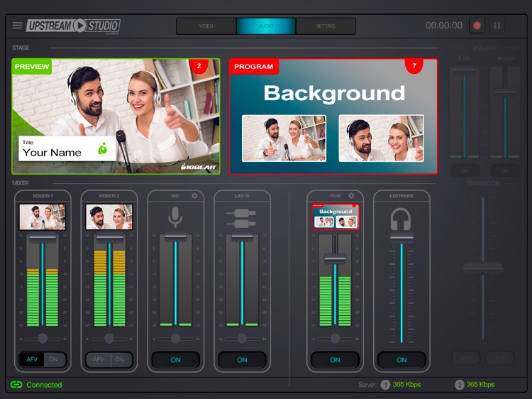
Task: Click the dimmed CUT transition button
Action: click(x=500, y=358)
